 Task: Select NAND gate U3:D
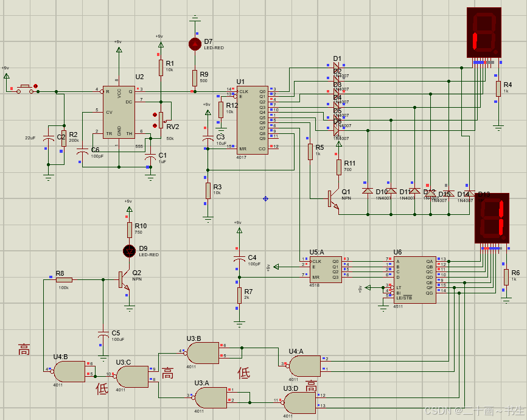pos(299,401)
